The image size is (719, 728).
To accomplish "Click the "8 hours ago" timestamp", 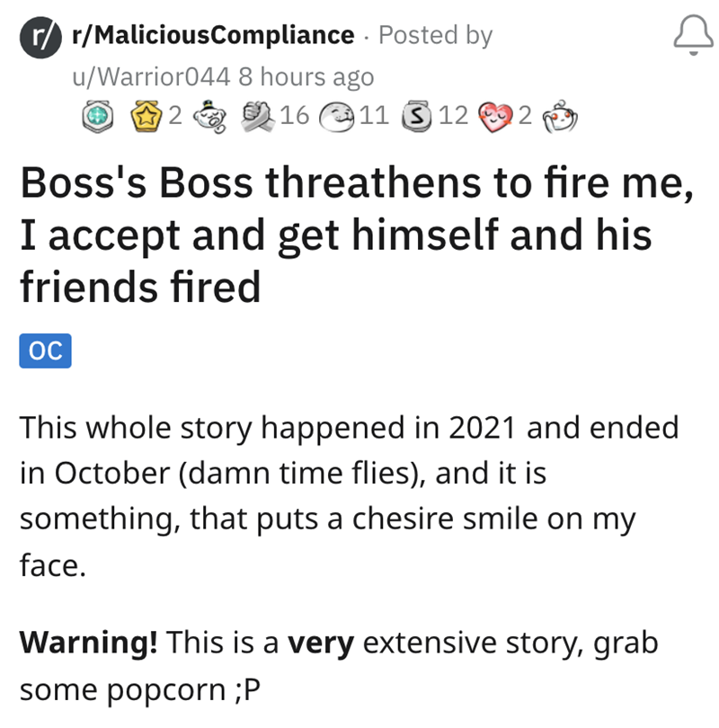I will click(306, 77).
